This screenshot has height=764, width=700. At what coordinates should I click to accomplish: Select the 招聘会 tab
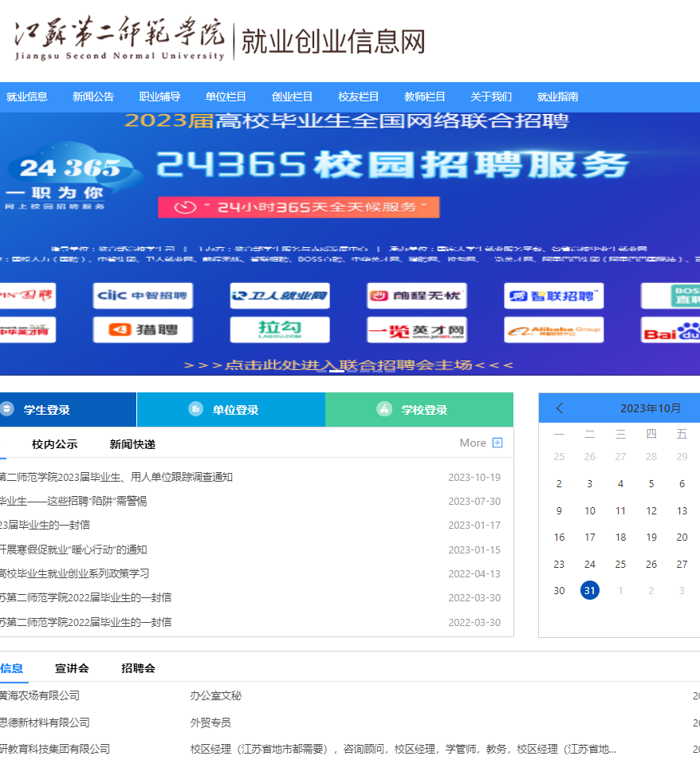(138, 668)
